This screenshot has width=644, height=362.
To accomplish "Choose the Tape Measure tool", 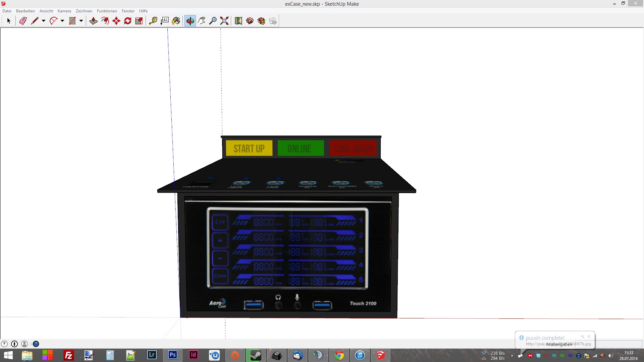I will [153, 21].
